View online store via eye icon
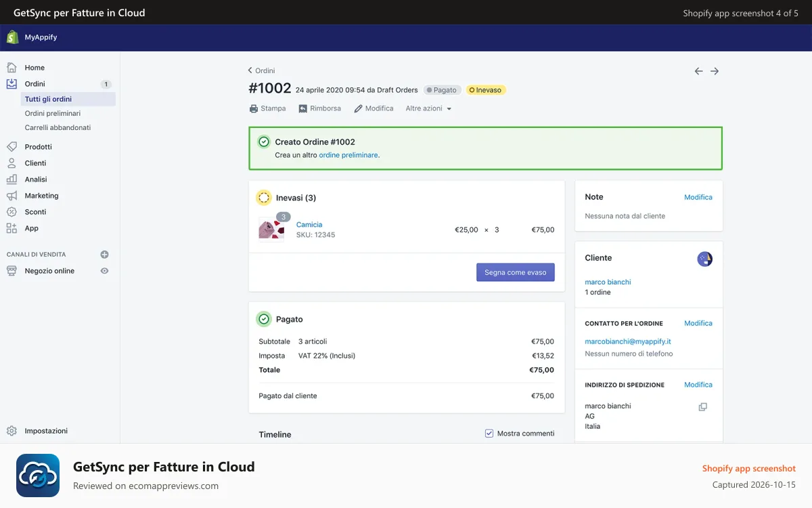This screenshot has width=812, height=508. (104, 271)
